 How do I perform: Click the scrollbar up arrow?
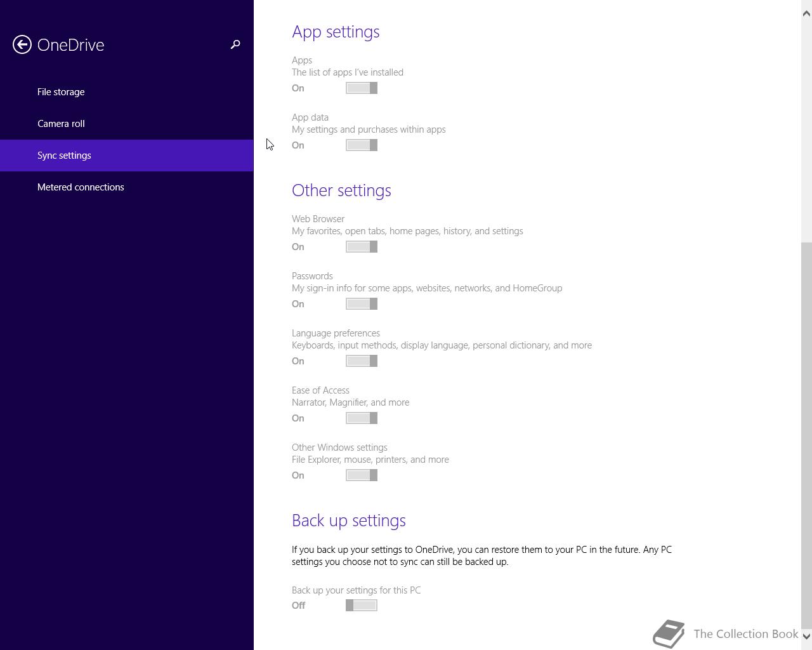[807, 13]
